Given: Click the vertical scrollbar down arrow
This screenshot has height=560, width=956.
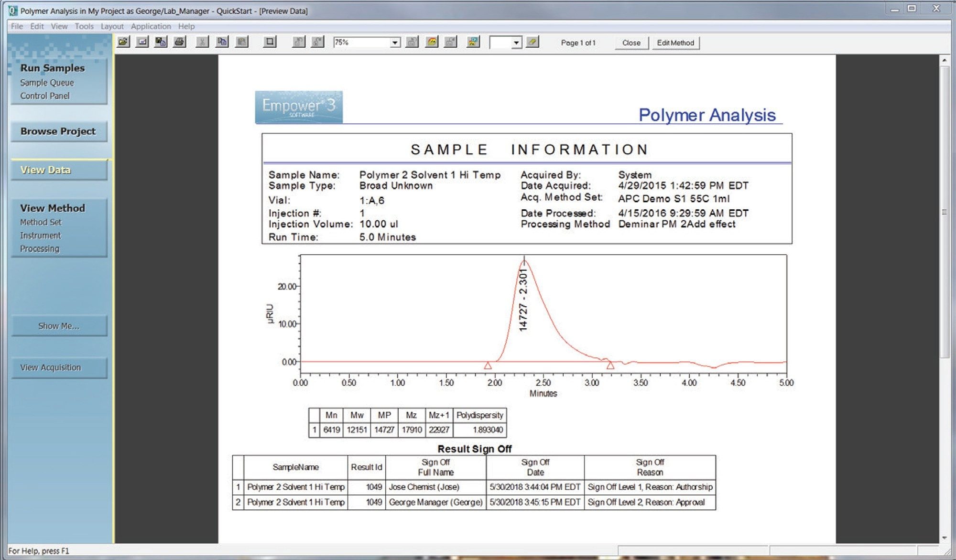Looking at the screenshot, I should click(944, 538).
